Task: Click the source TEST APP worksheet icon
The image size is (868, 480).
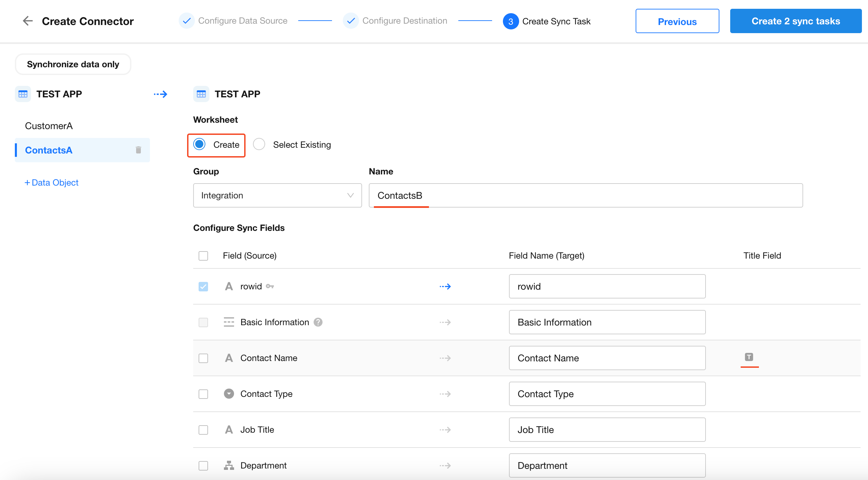Action: tap(23, 94)
